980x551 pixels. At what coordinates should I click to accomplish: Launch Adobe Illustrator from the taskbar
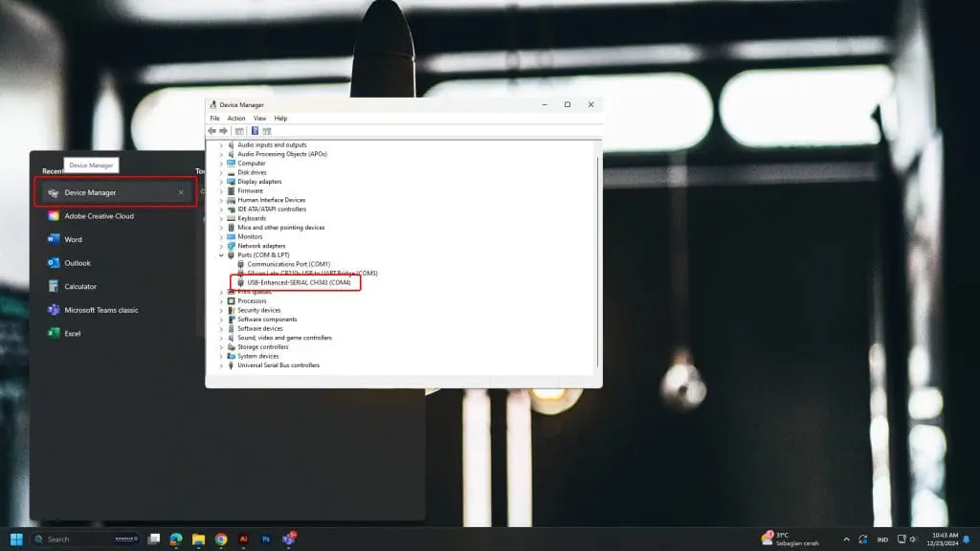(x=244, y=540)
